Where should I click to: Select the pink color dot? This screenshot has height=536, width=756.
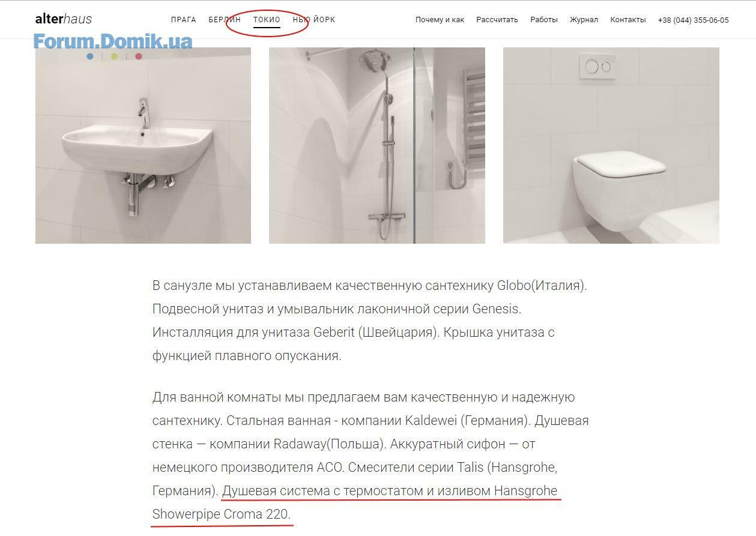(x=139, y=56)
